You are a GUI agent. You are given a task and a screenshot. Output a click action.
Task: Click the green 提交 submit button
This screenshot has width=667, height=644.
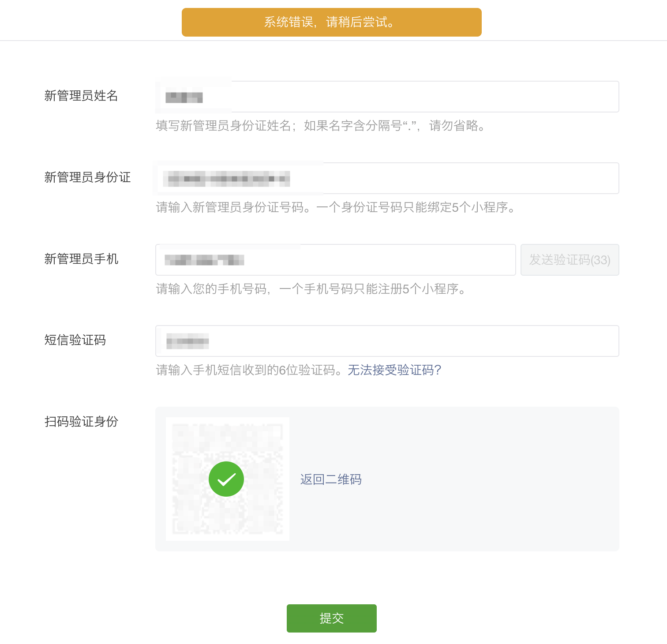pos(332,618)
